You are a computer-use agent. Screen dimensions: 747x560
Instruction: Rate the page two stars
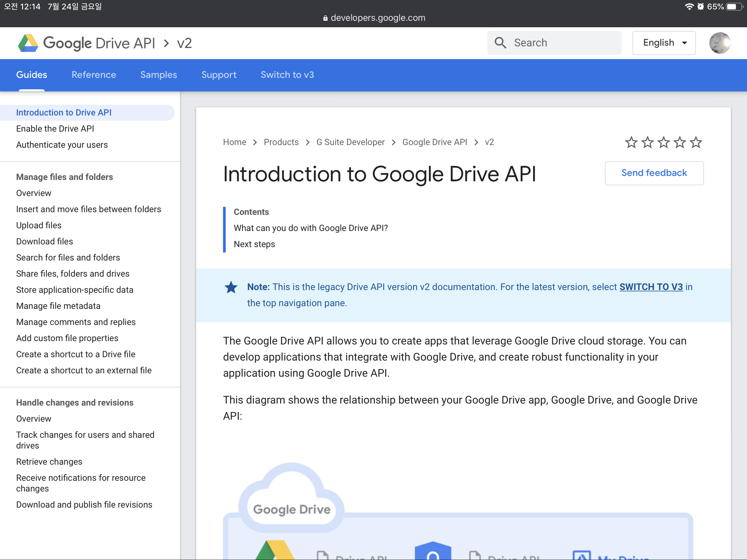647,142
